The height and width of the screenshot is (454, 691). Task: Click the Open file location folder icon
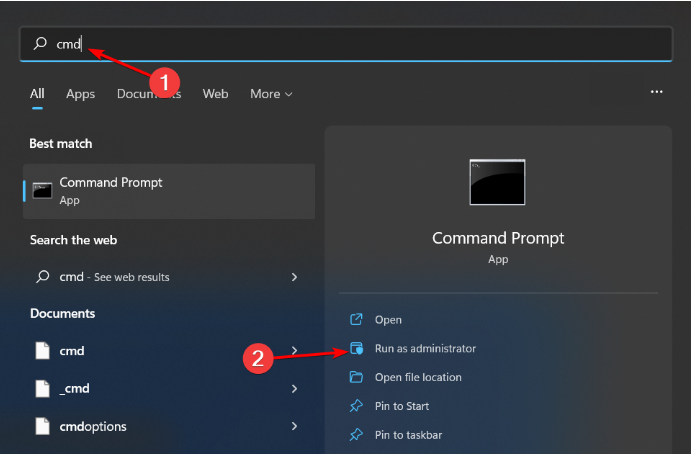click(356, 377)
